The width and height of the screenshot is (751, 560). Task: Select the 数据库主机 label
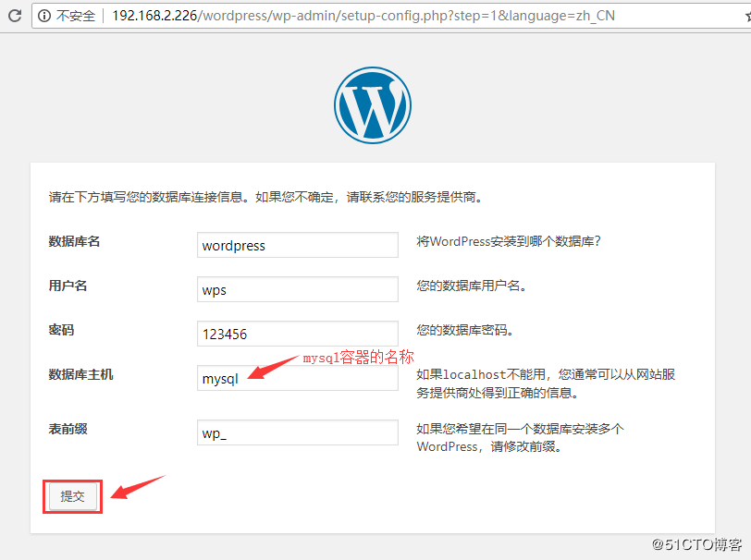(80, 374)
